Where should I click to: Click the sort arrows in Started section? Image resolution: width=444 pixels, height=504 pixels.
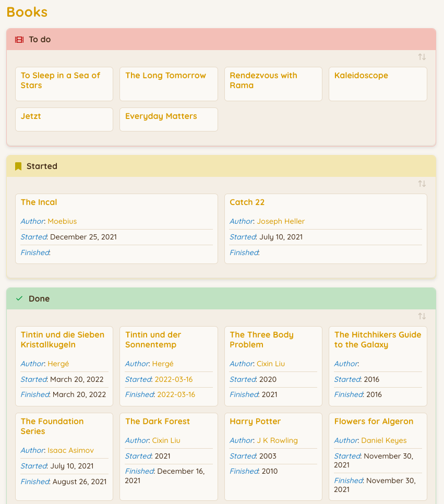[422, 184]
